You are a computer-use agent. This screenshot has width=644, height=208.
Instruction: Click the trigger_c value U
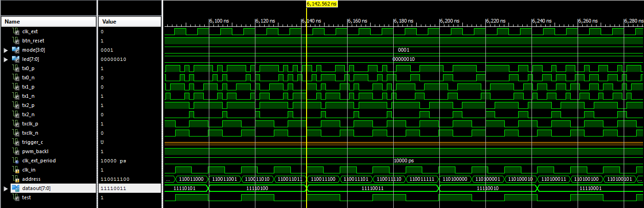point(102,142)
